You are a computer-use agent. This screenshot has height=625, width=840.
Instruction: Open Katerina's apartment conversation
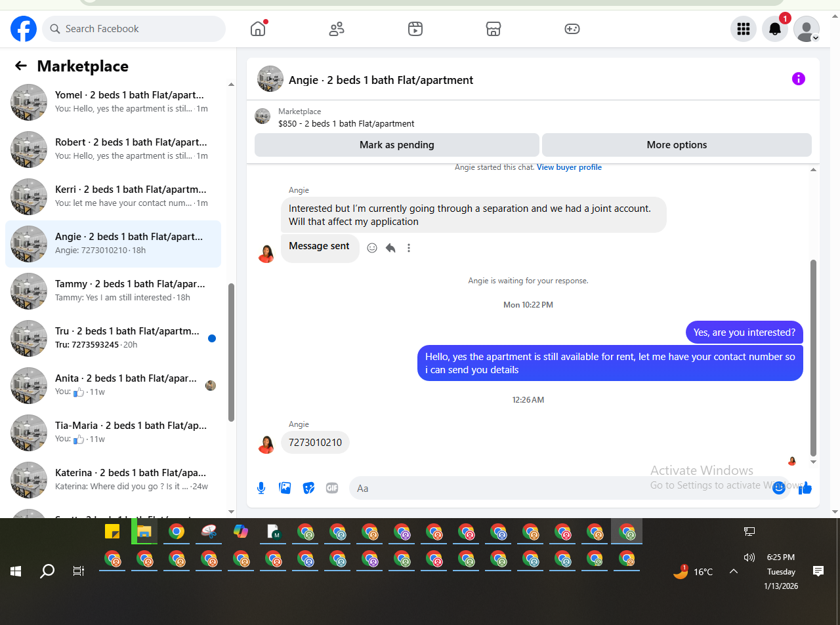pos(113,480)
